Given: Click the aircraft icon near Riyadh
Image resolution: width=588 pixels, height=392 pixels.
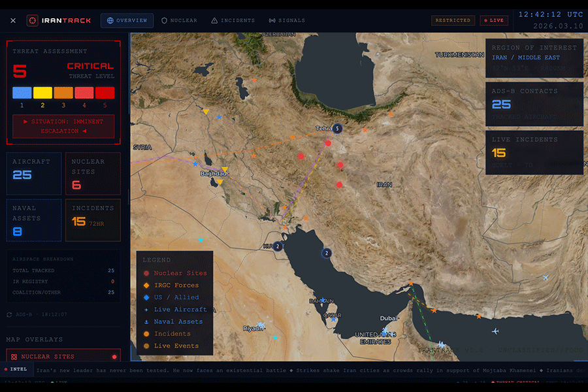Looking at the screenshot, I should (x=261, y=325).
